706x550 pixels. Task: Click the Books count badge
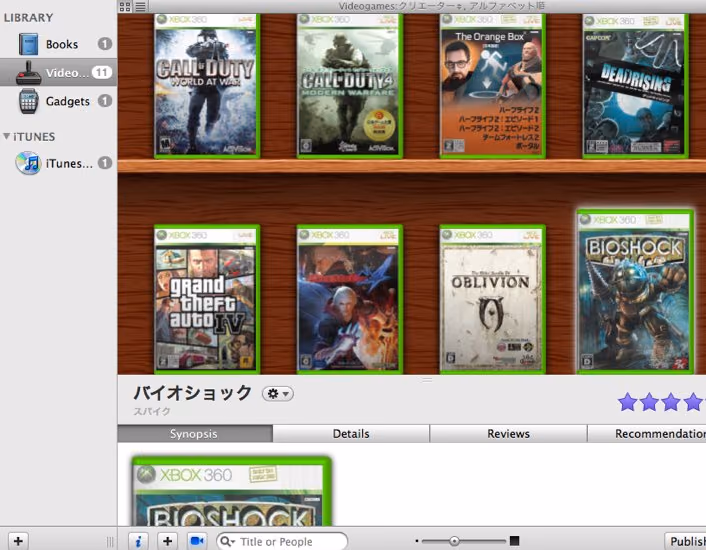(x=104, y=44)
